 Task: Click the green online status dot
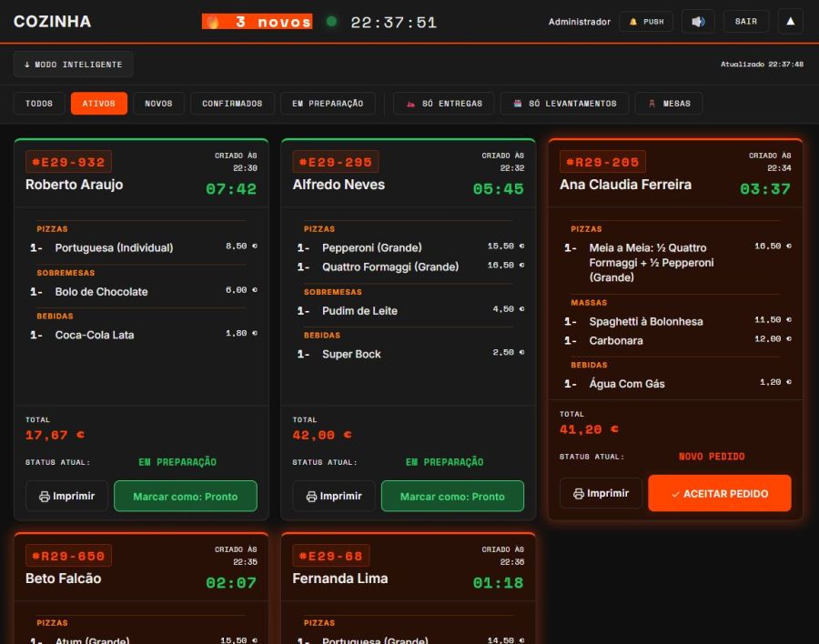[x=331, y=22]
